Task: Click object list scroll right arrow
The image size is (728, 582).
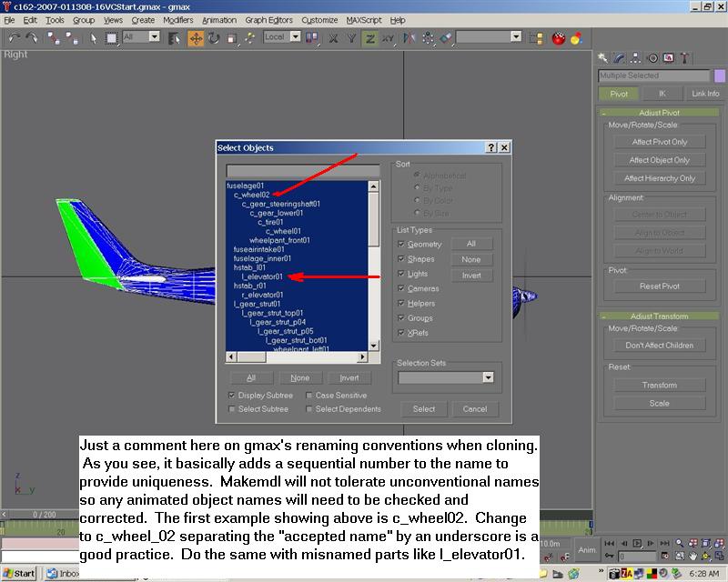Action: click(362, 356)
